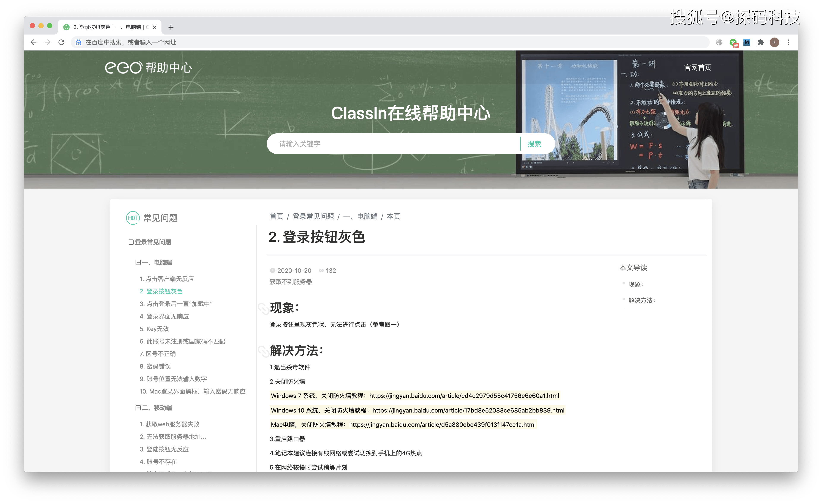Image resolution: width=822 pixels, height=504 pixels.
Task: Jump to 解决方法: in 本文导读
Action: 642,300
